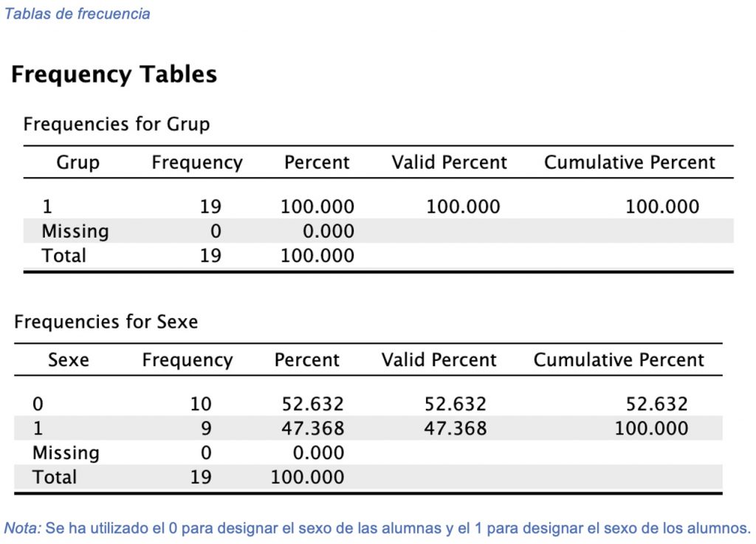Image resolution: width=756 pixels, height=544 pixels.
Task: Click Cumulative Percent header in the Grup table
Action: click(630, 163)
